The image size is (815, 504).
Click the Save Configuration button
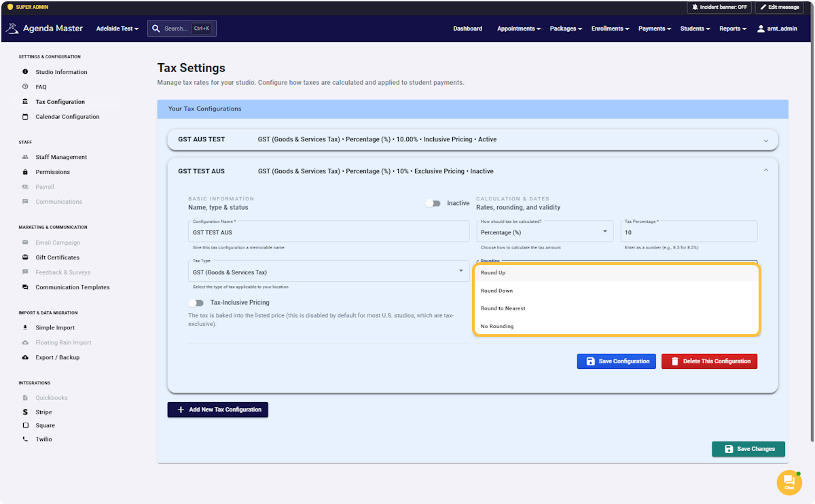[617, 361]
